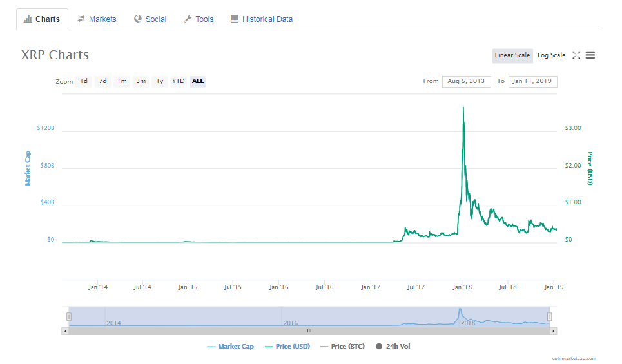Edit the From date field
622x364 pixels.
(467, 81)
